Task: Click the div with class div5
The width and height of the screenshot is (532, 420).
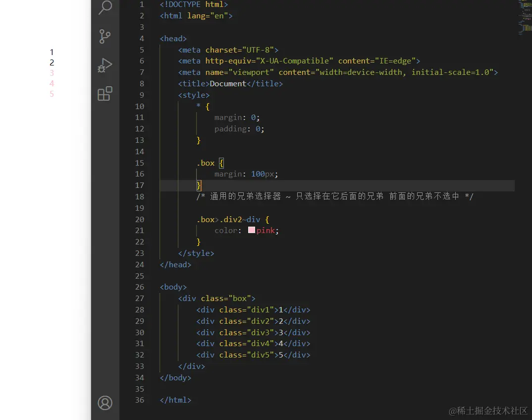Action: click(x=253, y=355)
